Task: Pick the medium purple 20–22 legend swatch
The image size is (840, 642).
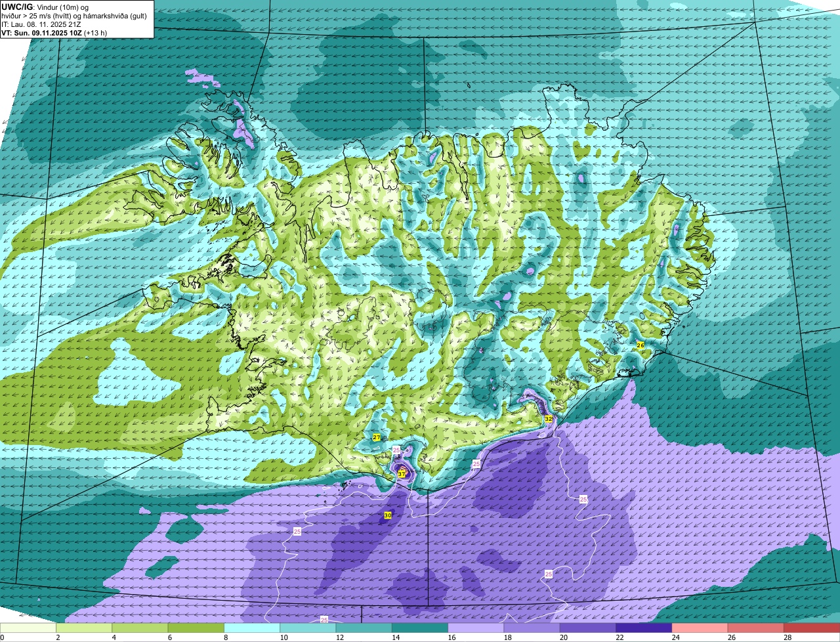Action: tap(588, 628)
